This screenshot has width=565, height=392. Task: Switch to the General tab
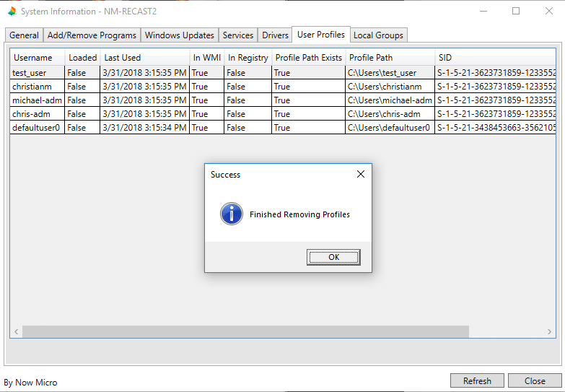point(24,35)
